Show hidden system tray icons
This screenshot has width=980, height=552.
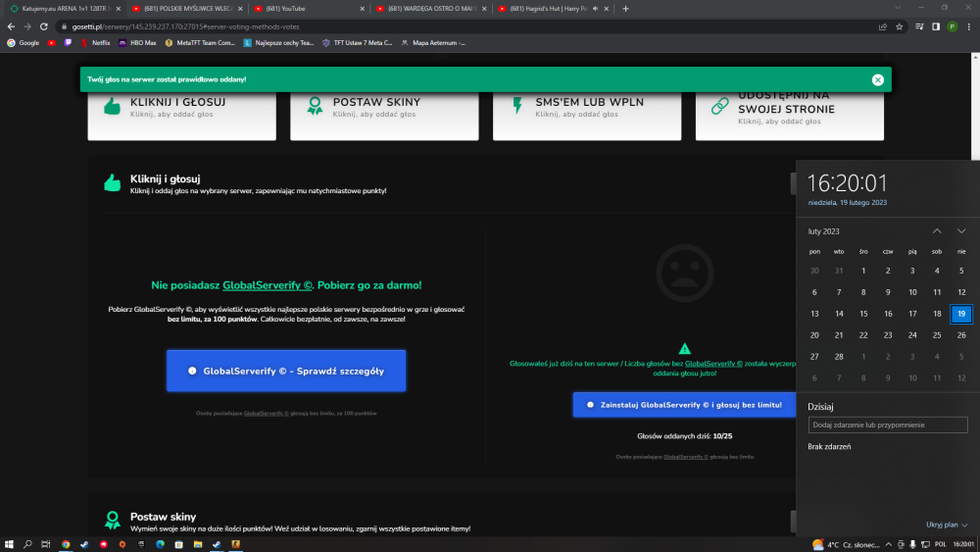click(x=888, y=544)
